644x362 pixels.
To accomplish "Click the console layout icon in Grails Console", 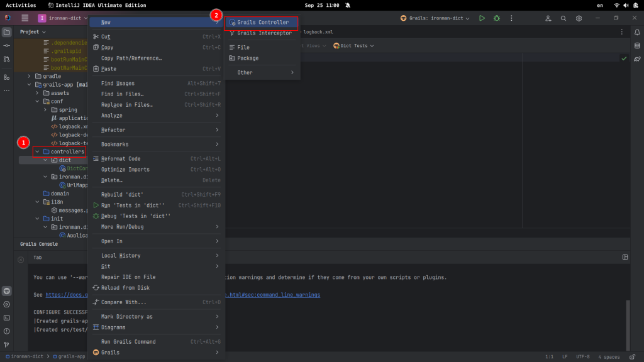I will pos(625,257).
